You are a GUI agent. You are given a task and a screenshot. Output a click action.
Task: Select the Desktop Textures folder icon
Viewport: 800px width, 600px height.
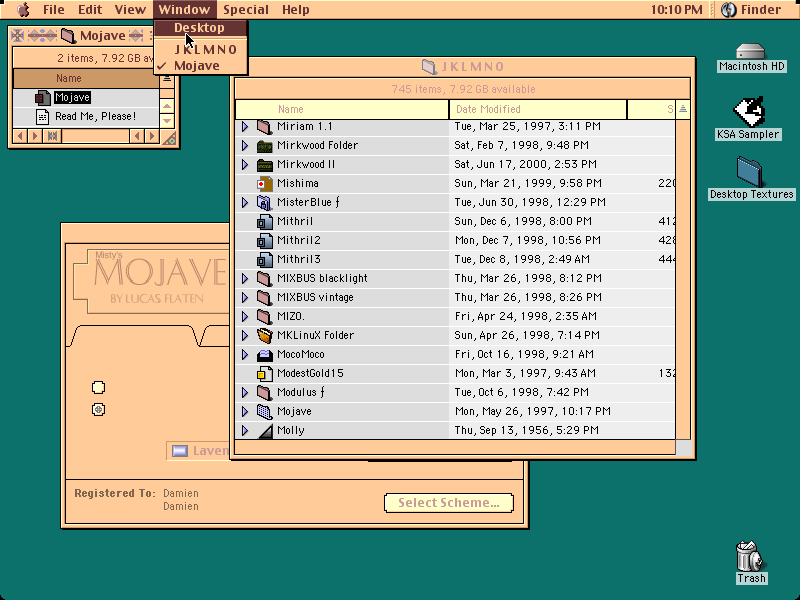pos(750,171)
